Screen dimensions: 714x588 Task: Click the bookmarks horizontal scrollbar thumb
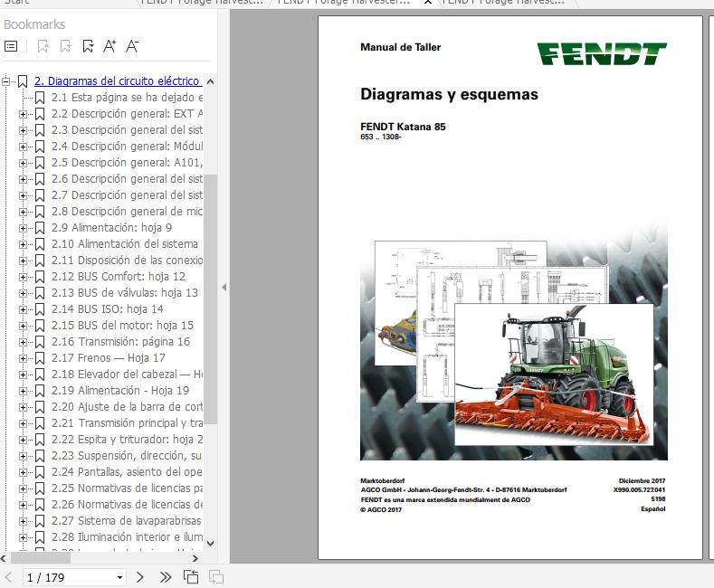(x=41, y=558)
